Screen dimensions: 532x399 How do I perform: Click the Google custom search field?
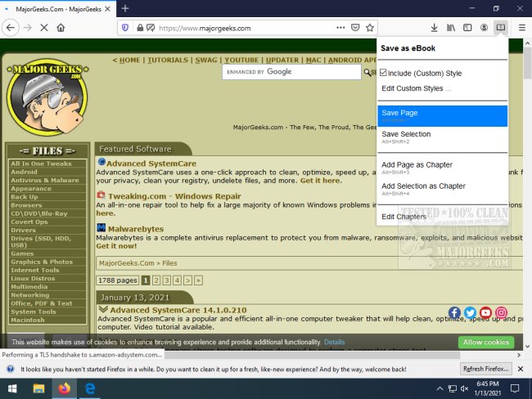pos(291,72)
